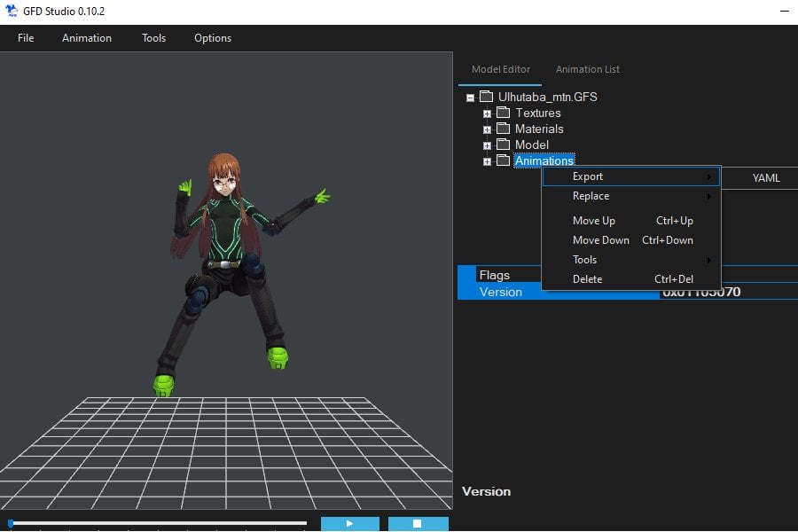Select the Model tree item
This screenshot has height=532, width=798.
[x=531, y=145]
